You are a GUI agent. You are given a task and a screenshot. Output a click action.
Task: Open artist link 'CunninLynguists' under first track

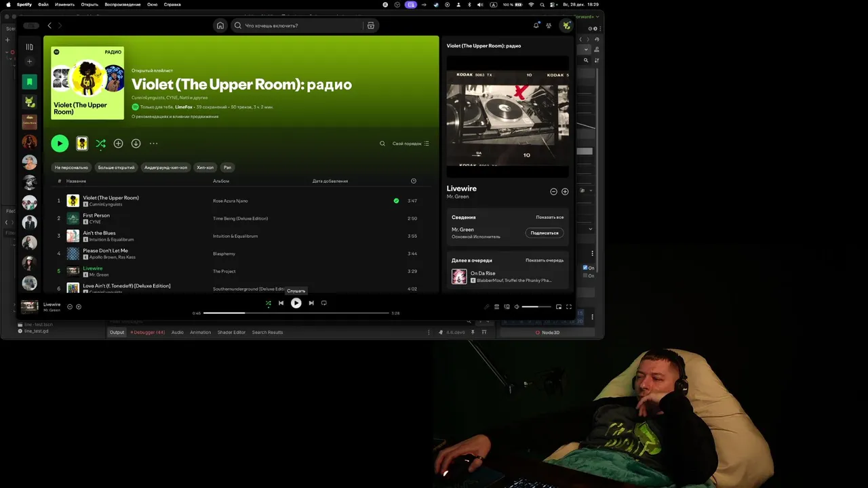click(106, 204)
